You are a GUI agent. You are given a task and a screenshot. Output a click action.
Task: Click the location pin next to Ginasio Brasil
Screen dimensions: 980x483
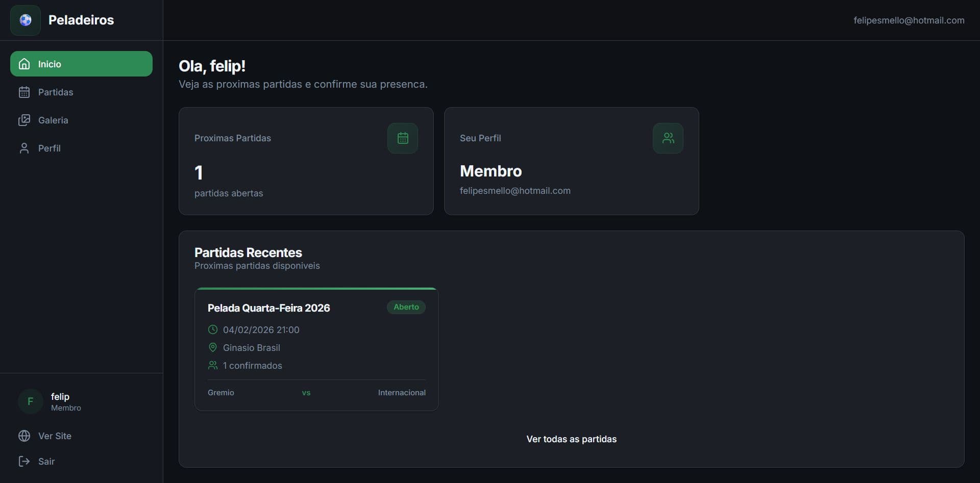pyautogui.click(x=213, y=347)
